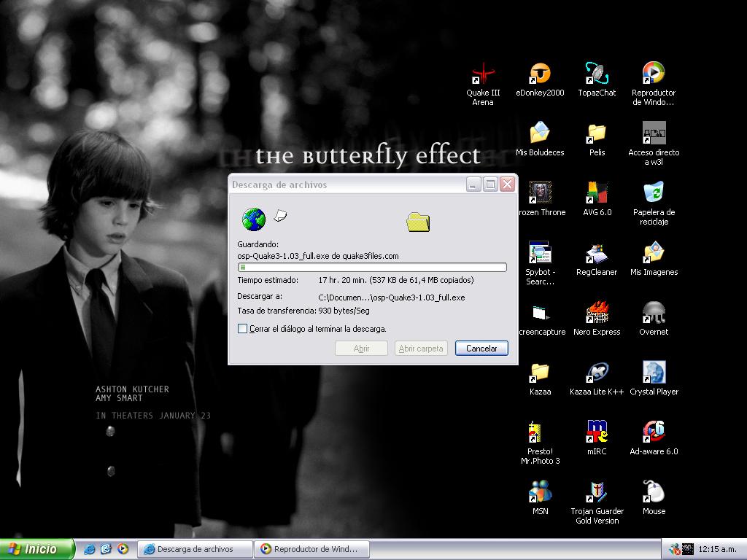Viewport: 747px width, 560px height.
Task: Activate the Reproductor de Wind... taskbar button
Action: tap(312, 549)
